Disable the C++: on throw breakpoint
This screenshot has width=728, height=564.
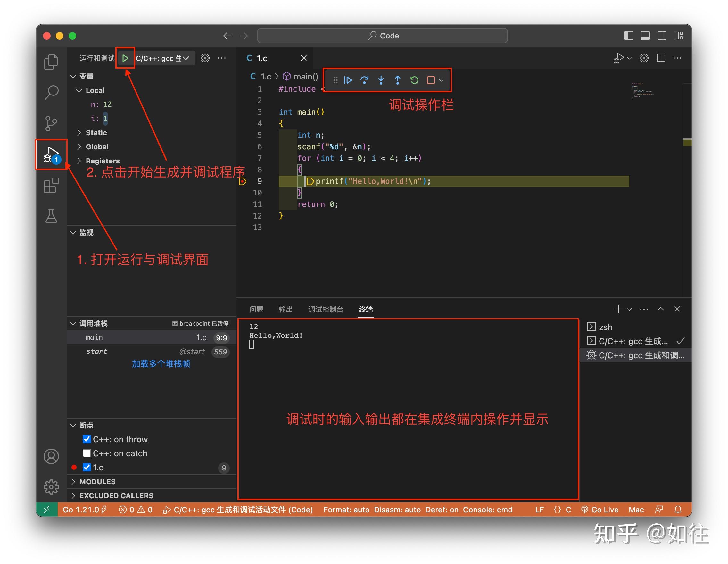coord(87,439)
